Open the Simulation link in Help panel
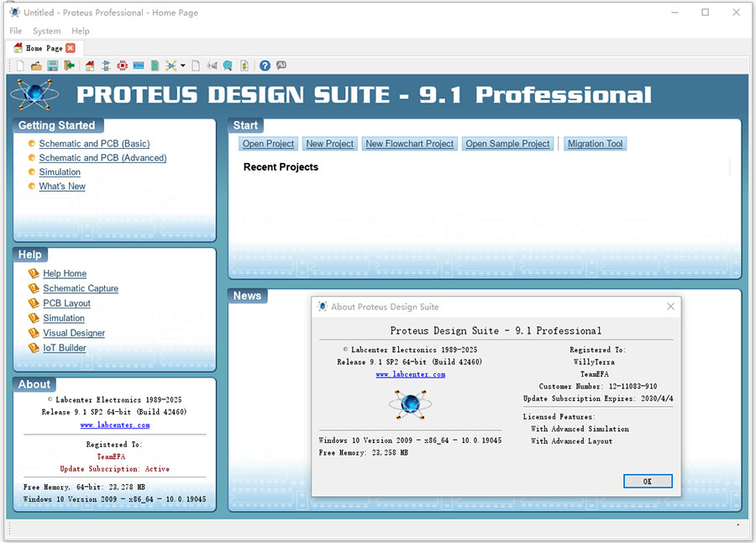 [x=64, y=319]
